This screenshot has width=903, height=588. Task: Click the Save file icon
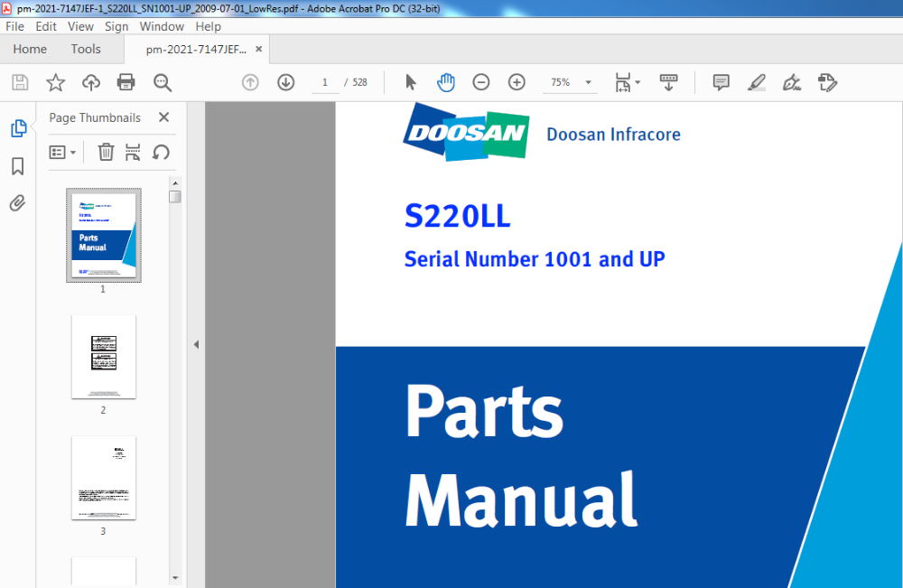20,83
